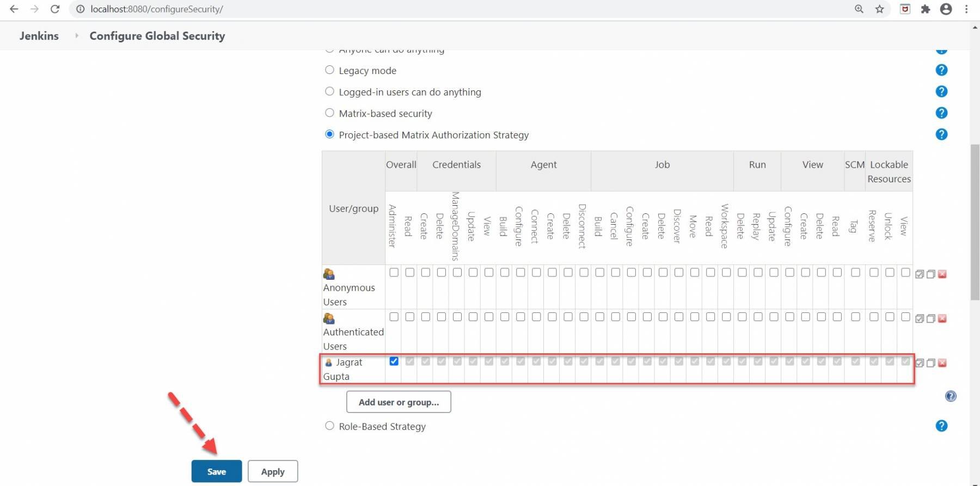Select all permissions for Jagrat Gupta row
The image size is (980, 486).
(x=920, y=363)
